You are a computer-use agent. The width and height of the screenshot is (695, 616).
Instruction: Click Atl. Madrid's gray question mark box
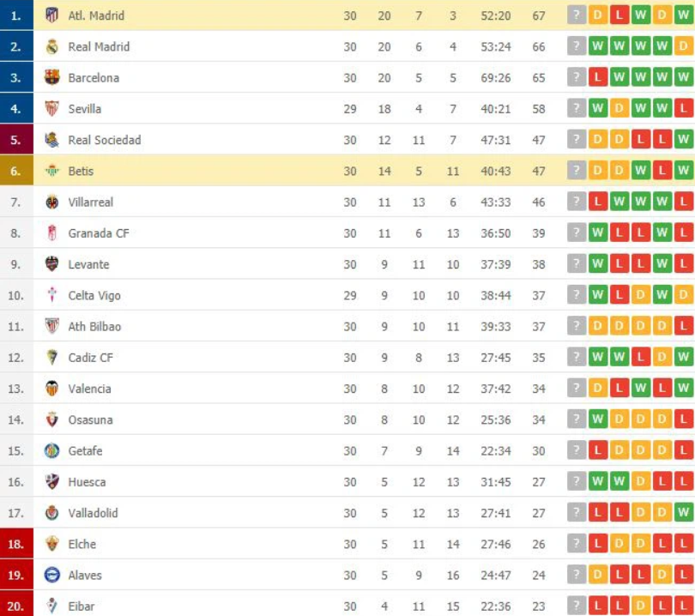click(577, 15)
